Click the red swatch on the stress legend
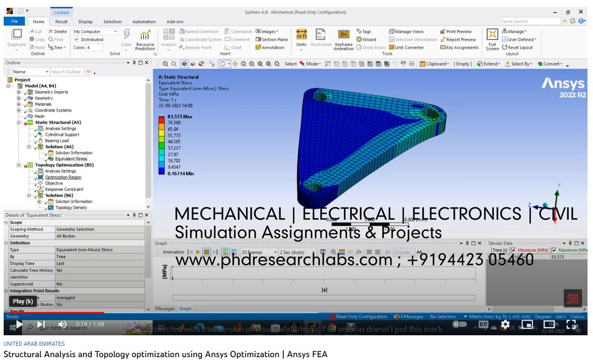This screenshot has height=364, width=593. click(x=161, y=120)
